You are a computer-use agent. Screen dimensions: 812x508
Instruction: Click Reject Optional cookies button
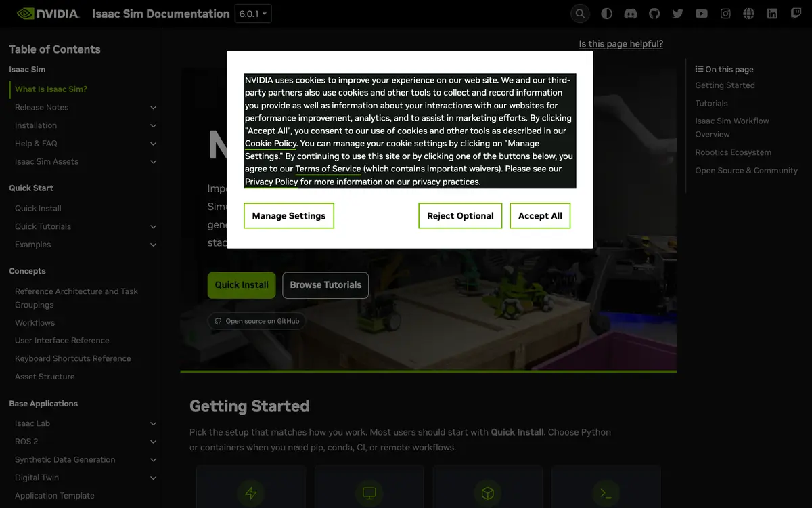[460, 215]
